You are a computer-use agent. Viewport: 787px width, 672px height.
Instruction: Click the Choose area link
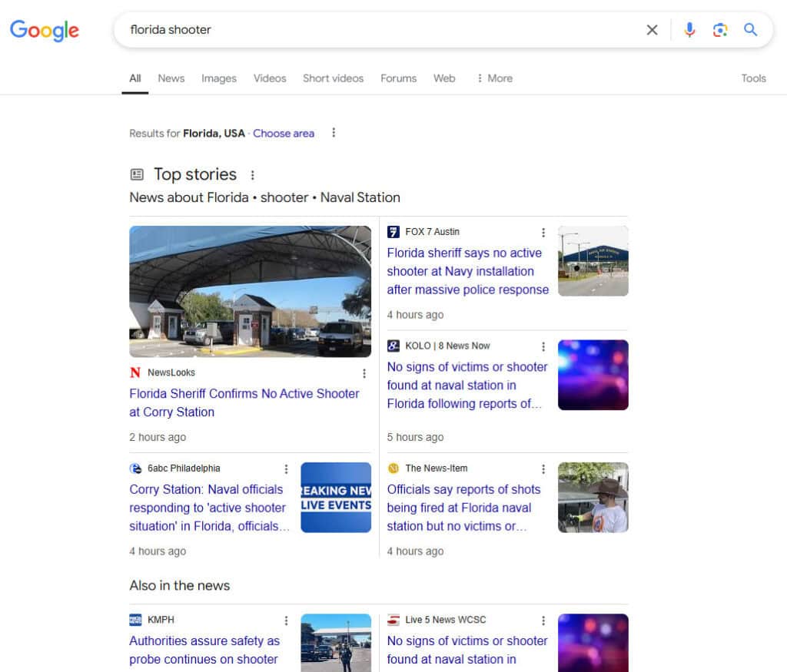[284, 134]
